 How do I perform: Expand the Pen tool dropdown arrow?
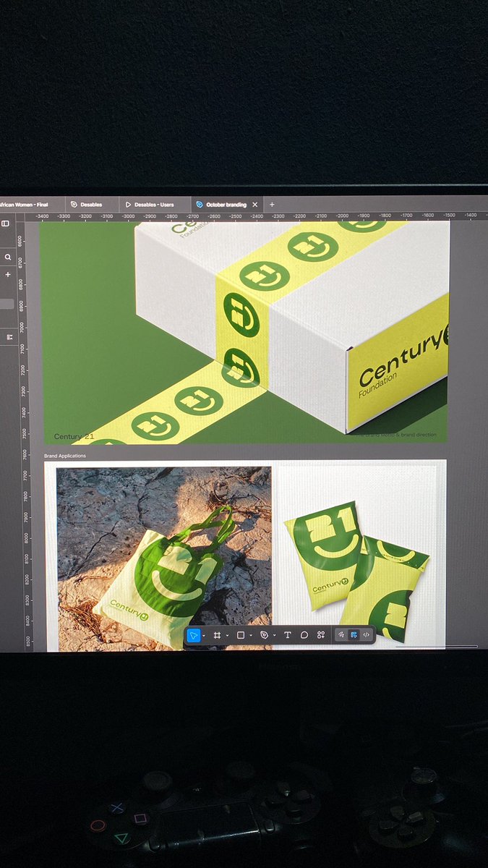click(275, 635)
